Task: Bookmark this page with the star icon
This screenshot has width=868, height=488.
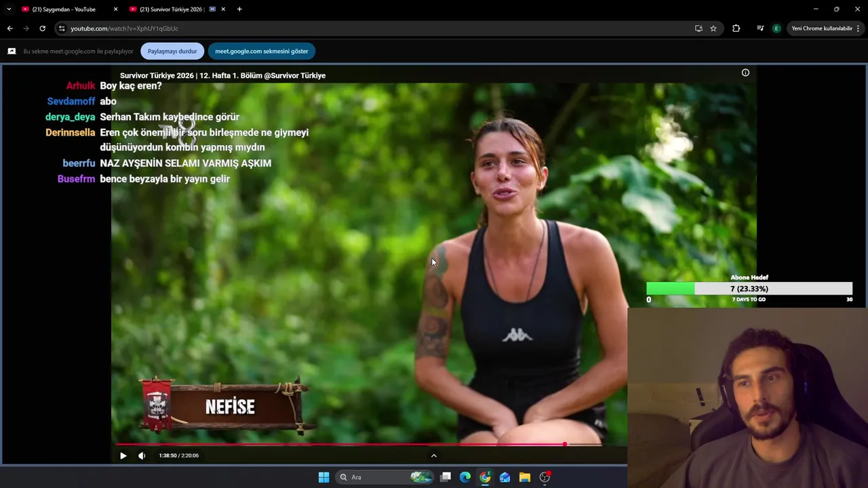Action: tap(713, 28)
